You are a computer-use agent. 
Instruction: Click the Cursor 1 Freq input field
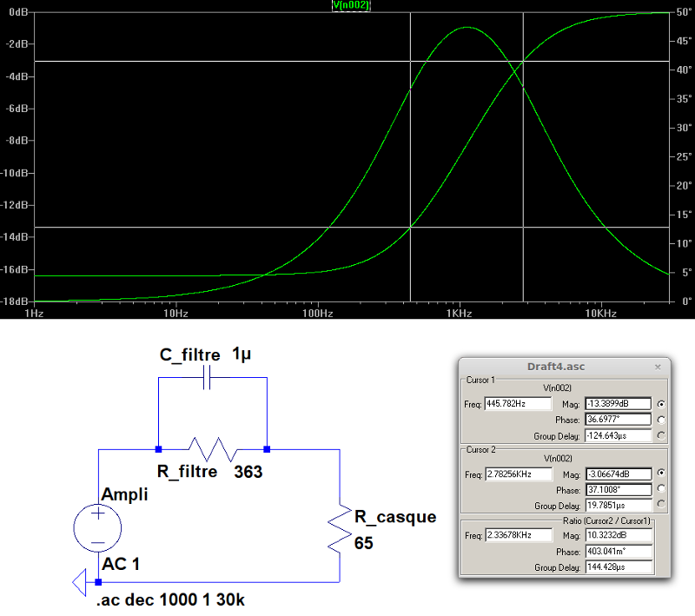[518, 404]
